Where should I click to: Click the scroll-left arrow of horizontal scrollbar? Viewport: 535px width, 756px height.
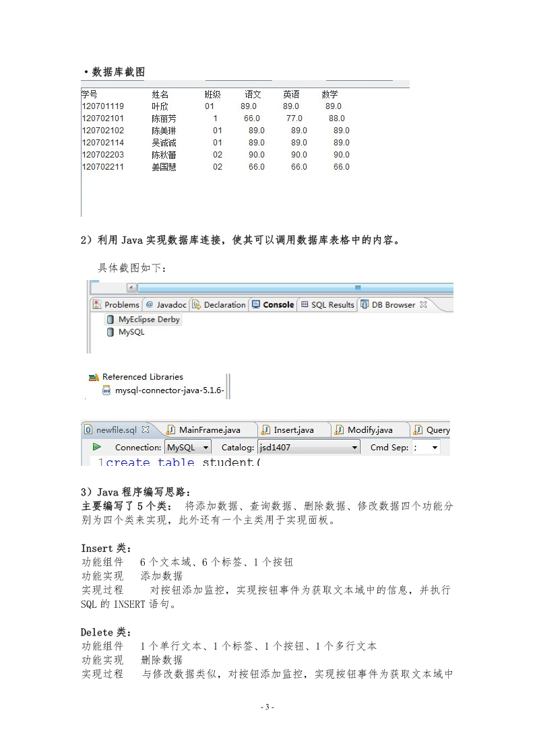pos(131,288)
